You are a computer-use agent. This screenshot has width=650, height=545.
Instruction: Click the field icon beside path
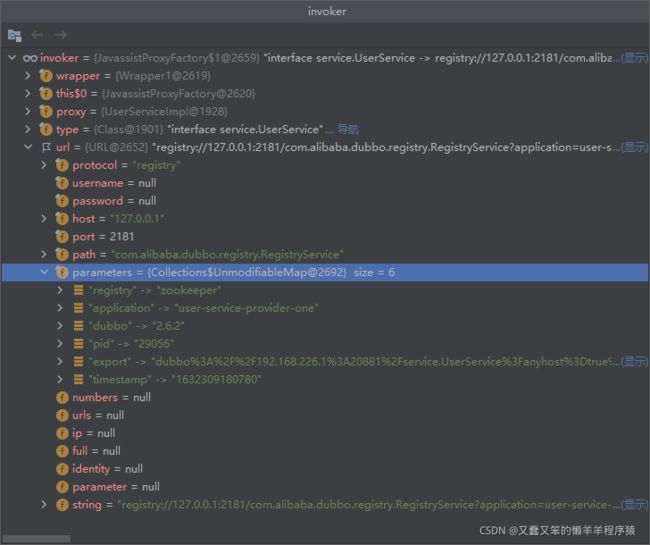pos(62,254)
